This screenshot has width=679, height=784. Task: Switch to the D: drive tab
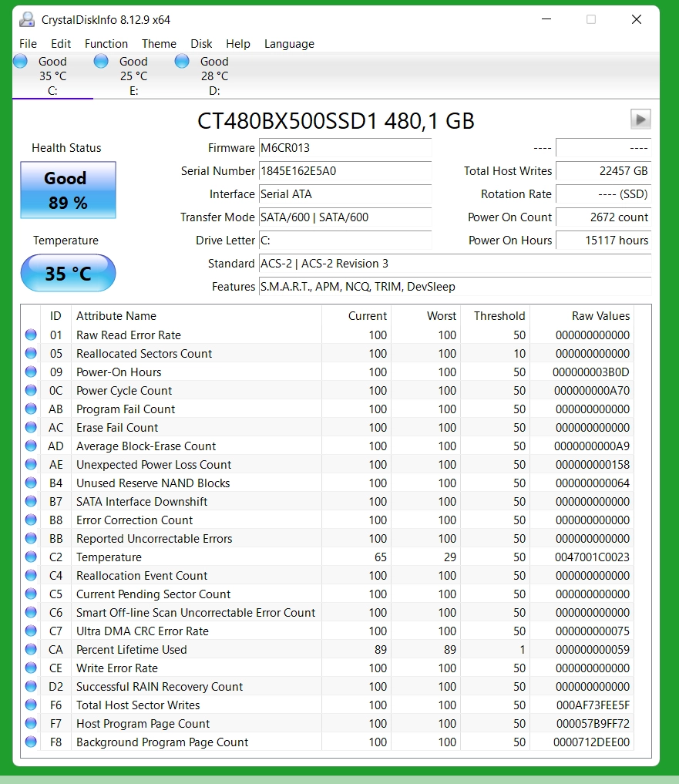point(214,76)
